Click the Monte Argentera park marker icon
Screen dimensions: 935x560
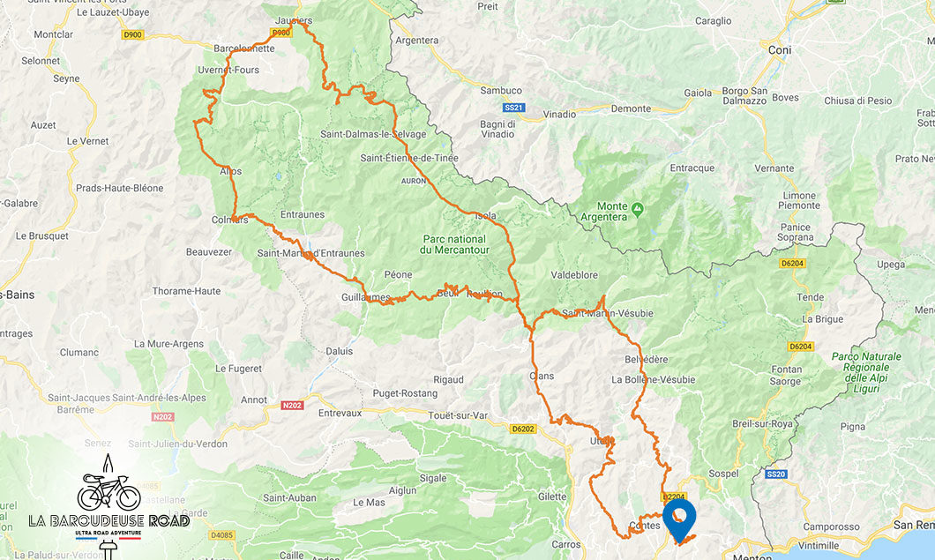(638, 209)
